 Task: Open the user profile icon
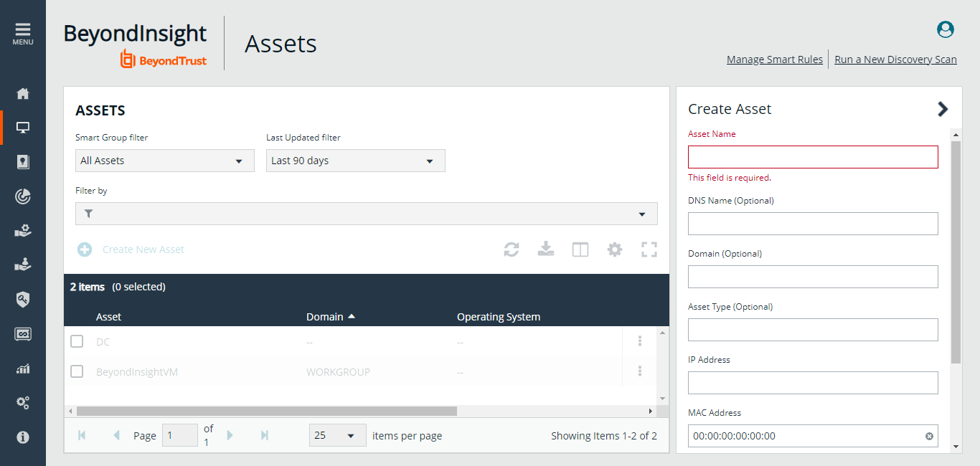tap(946, 29)
